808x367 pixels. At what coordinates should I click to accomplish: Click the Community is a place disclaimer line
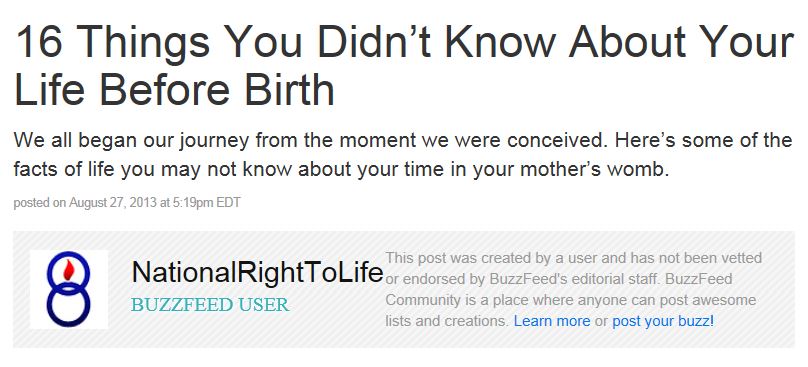pos(571,300)
